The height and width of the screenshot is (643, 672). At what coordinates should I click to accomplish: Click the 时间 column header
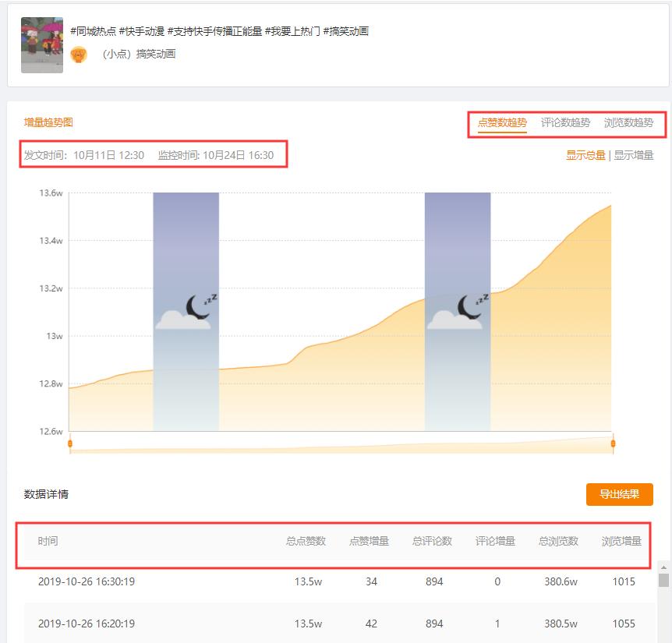click(48, 541)
